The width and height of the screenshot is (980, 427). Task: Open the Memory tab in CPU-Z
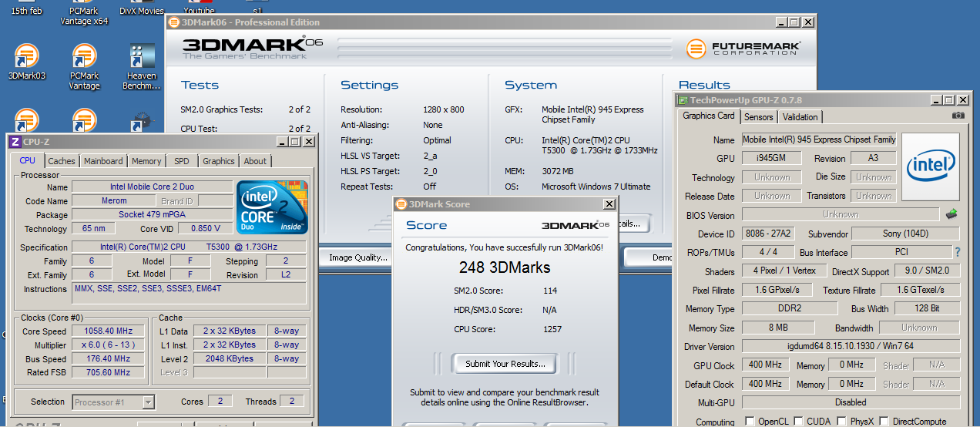click(146, 161)
